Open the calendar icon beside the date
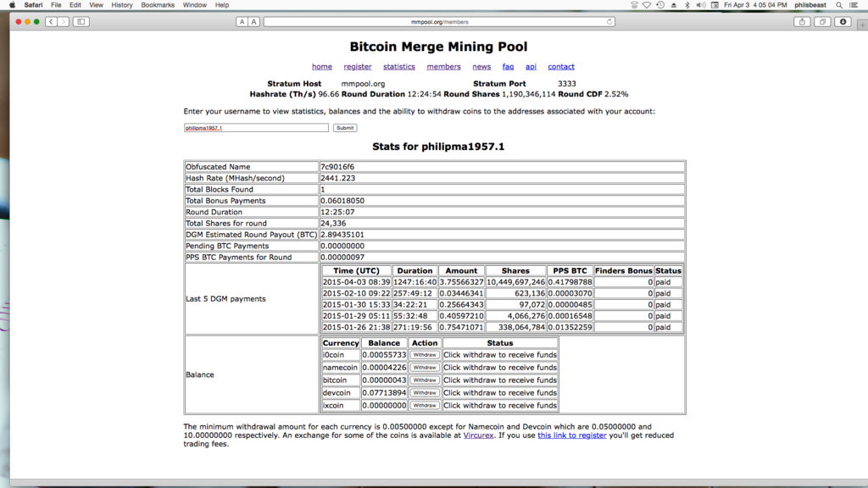The image size is (868, 488). (x=715, y=5)
